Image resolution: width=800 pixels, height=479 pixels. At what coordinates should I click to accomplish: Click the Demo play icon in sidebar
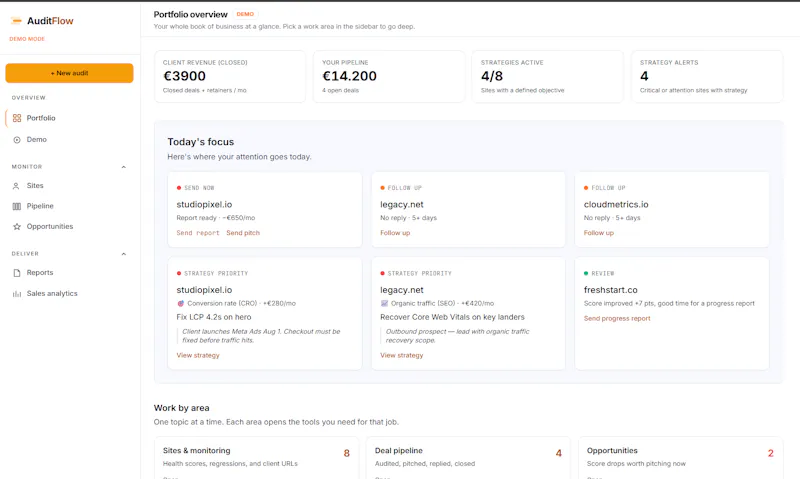point(17,140)
